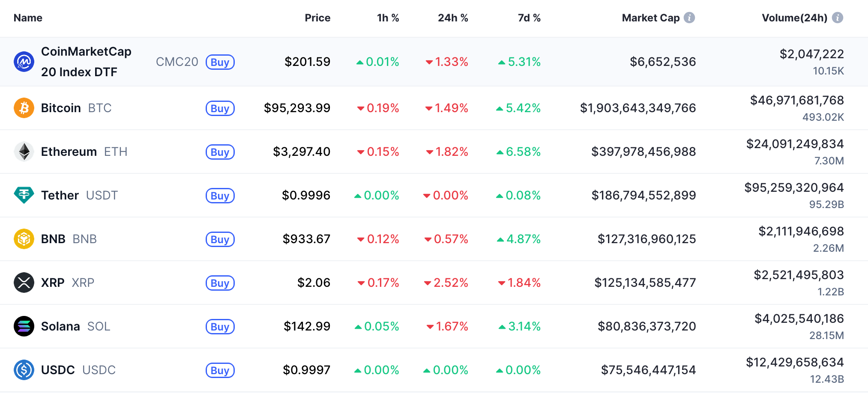Sort the table by Price column header
The height and width of the screenshot is (393, 868).
pos(317,18)
